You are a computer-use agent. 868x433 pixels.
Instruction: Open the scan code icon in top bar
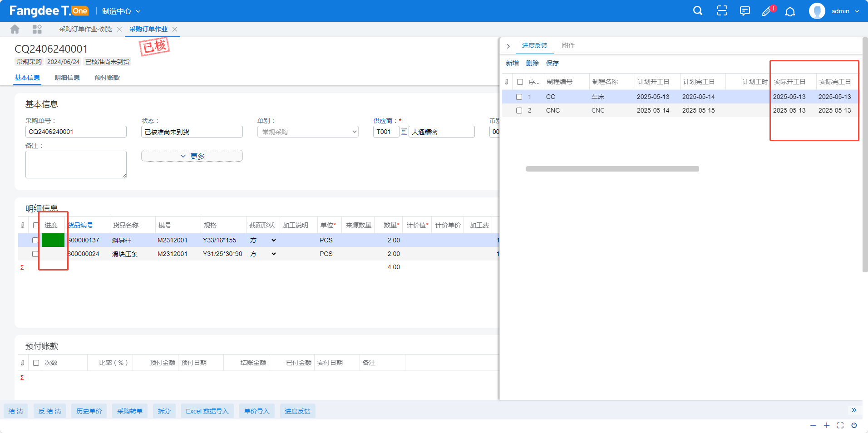(x=722, y=11)
